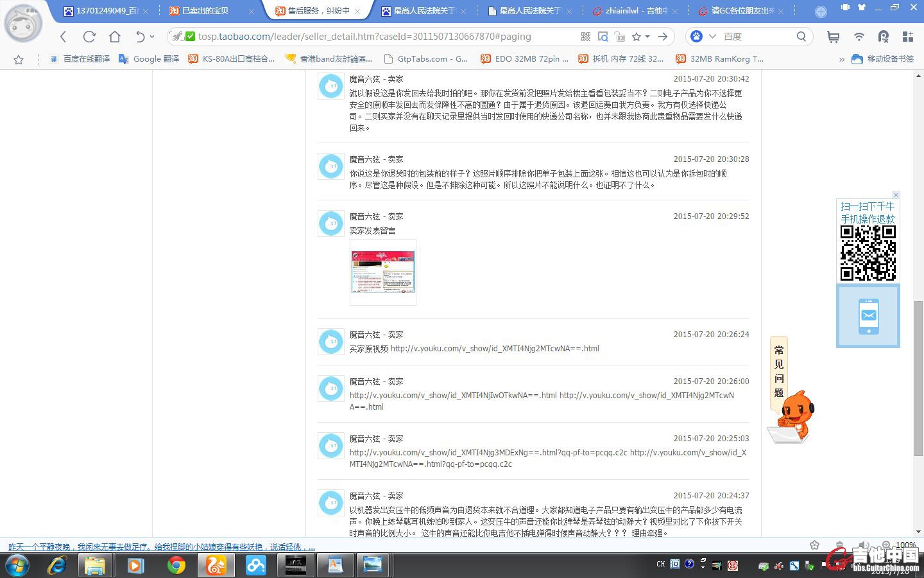The image size is (924, 578).
Task: Open the favorite star dropdown in address bar
Action: [x=647, y=37]
